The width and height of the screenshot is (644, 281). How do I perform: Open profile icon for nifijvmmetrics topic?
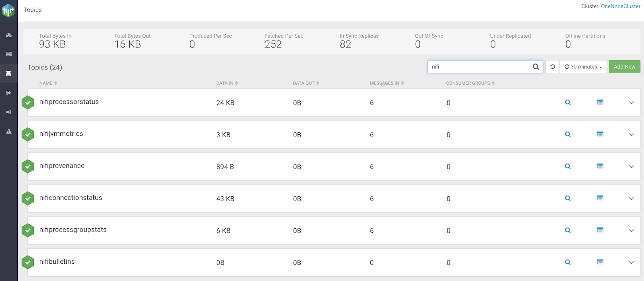600,134
